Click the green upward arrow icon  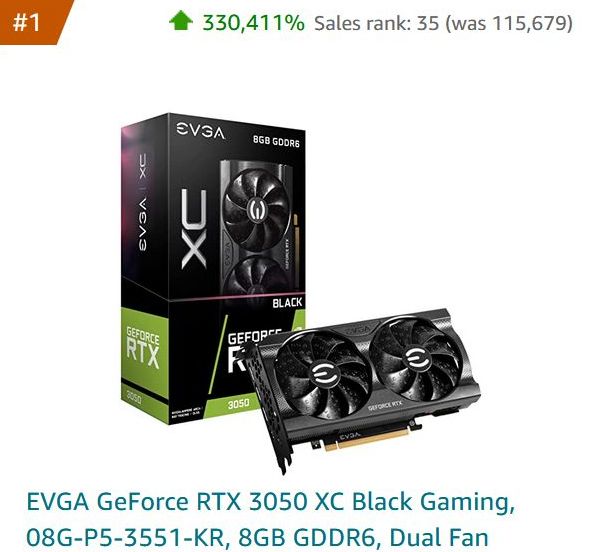[181, 21]
